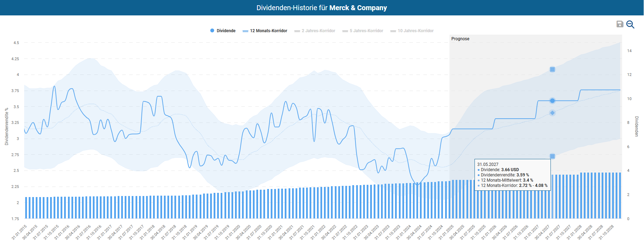Toggle the 10 Jahres-Korridor legend label
Viewport: 644px width, 245px height.
[x=415, y=31]
